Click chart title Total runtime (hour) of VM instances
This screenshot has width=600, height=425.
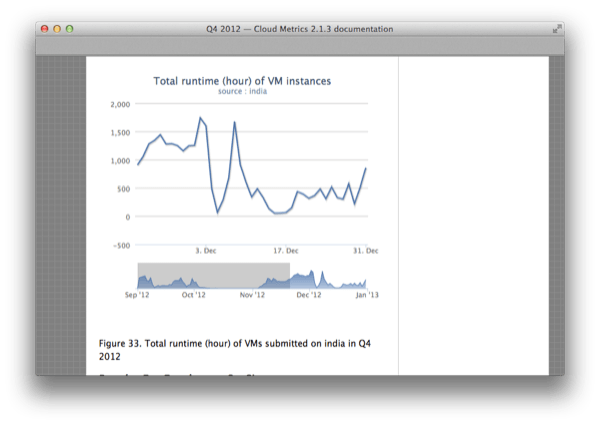click(242, 81)
